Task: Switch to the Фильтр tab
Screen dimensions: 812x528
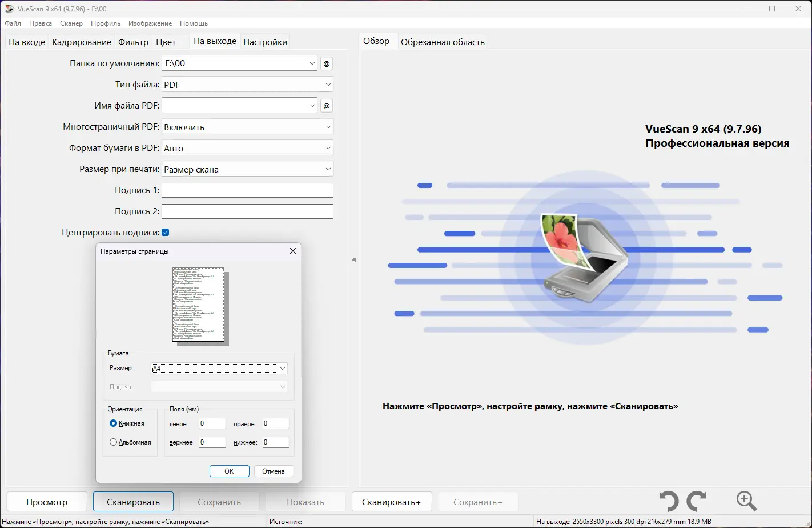Action: [134, 42]
